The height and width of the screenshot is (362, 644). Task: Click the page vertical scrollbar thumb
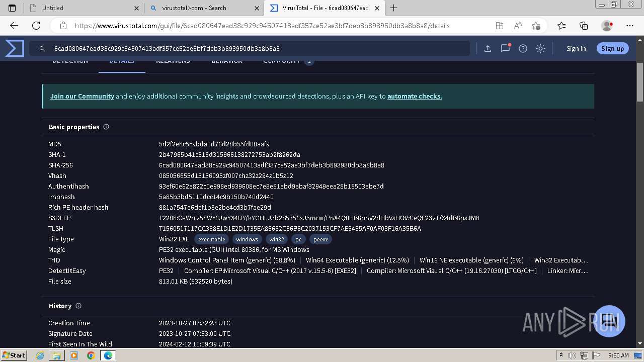pos(640,81)
